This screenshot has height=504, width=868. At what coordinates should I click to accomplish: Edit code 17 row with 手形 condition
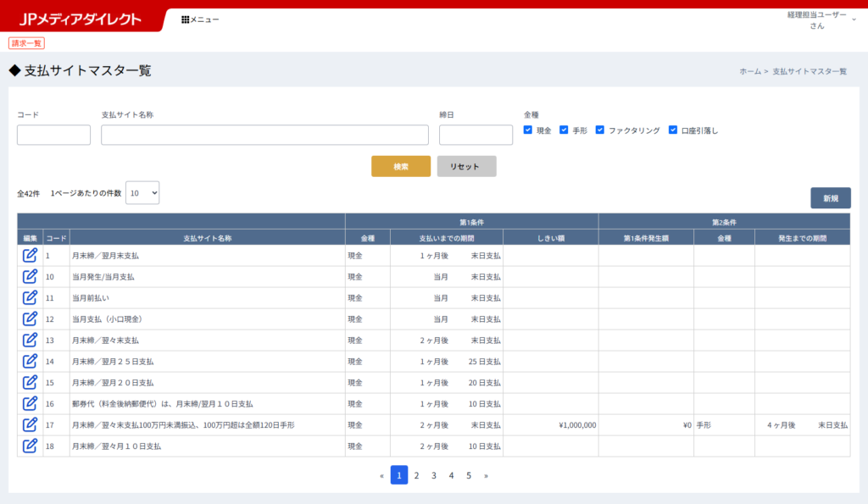[x=30, y=424]
